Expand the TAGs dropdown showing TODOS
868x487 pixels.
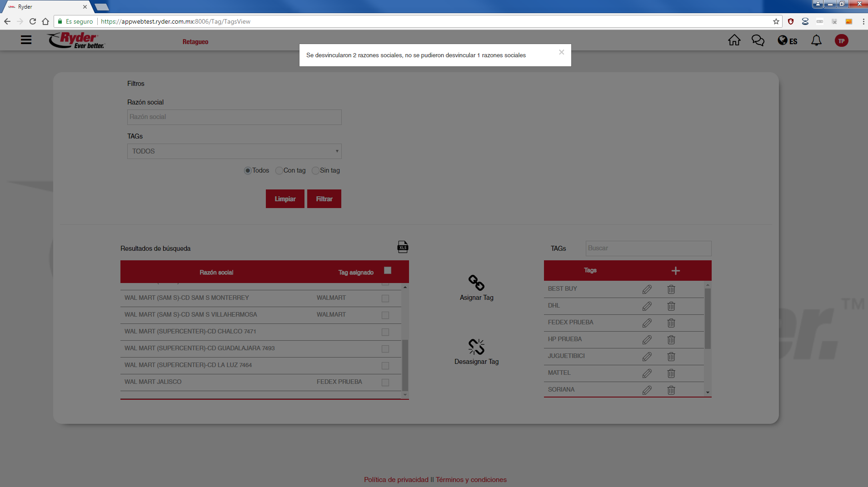click(x=234, y=151)
